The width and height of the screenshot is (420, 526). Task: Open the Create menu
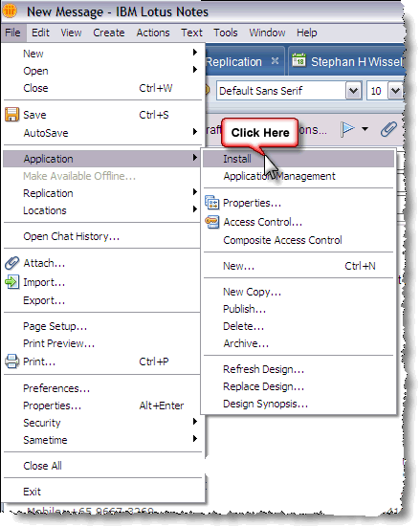tap(109, 33)
